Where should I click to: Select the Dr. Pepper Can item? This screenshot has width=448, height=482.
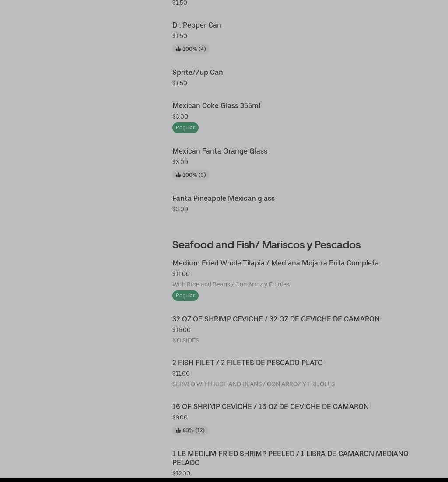196,25
